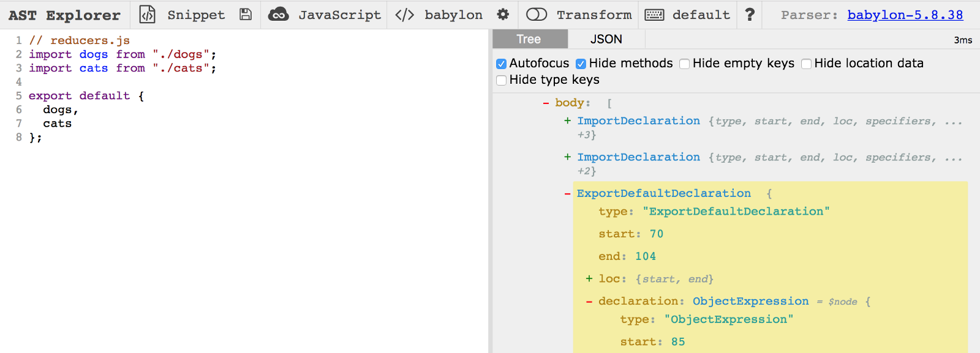Screen dimensions: 980x353
Task: Switch to the JSON tab
Action: [x=606, y=39]
